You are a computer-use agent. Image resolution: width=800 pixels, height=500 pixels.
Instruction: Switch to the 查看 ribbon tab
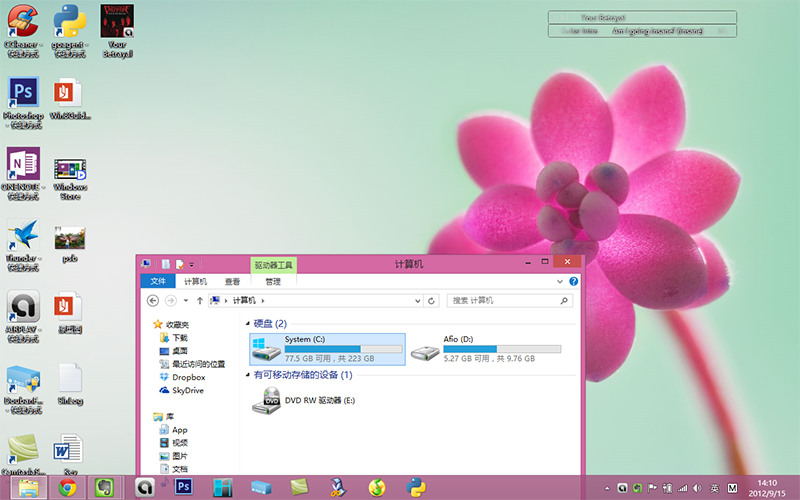pos(232,282)
